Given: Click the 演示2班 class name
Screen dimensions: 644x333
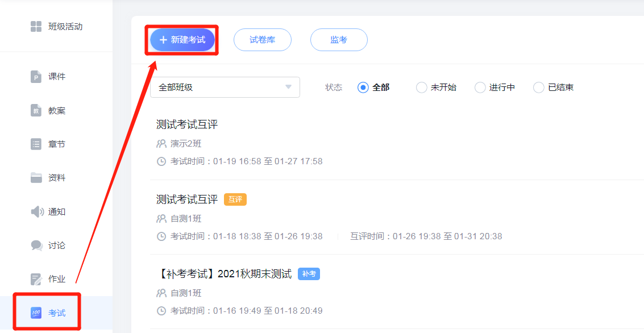Looking at the screenshot, I should coord(186,144).
